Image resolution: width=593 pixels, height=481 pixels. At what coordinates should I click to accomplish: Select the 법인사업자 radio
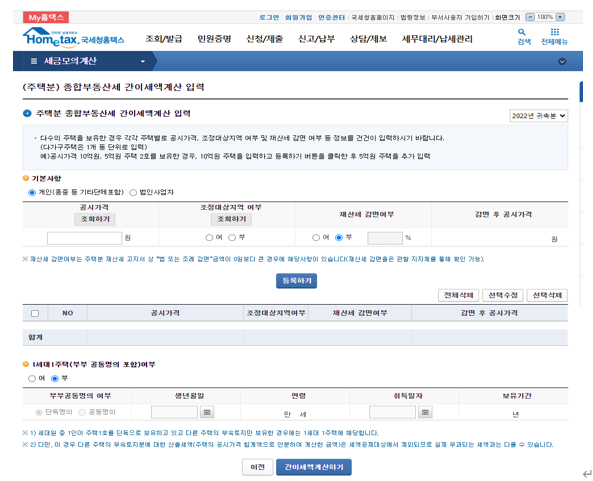coord(133,192)
